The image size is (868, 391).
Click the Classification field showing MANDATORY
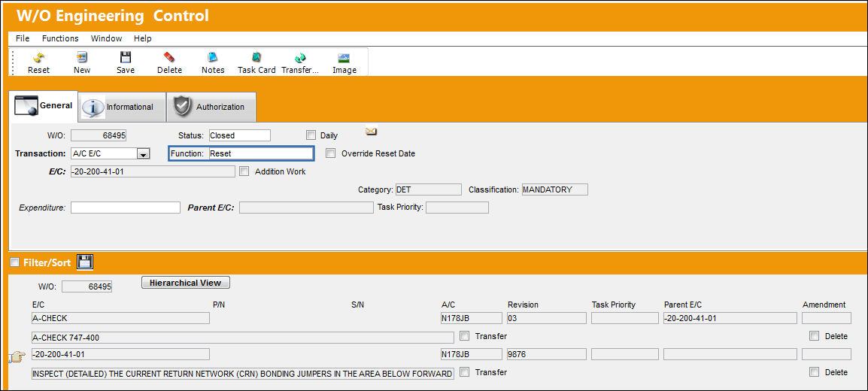tap(554, 189)
